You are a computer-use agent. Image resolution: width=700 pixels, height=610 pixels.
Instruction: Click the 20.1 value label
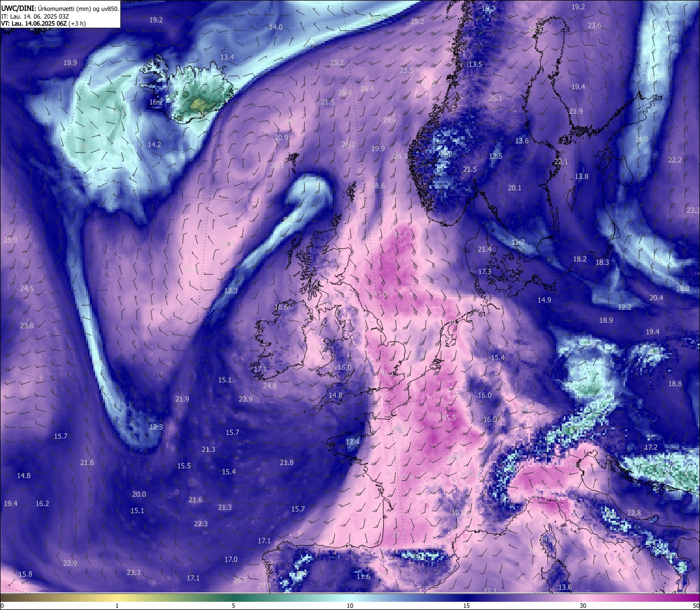click(x=515, y=188)
